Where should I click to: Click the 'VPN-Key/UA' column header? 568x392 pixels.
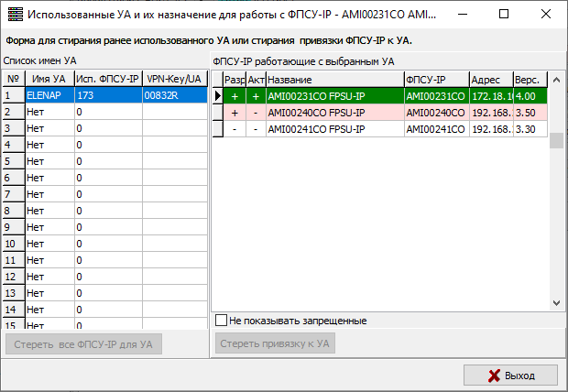pos(173,80)
